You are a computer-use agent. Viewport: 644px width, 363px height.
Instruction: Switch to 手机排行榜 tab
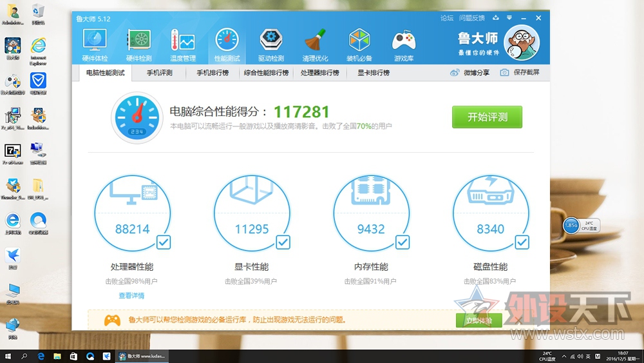[x=213, y=73]
